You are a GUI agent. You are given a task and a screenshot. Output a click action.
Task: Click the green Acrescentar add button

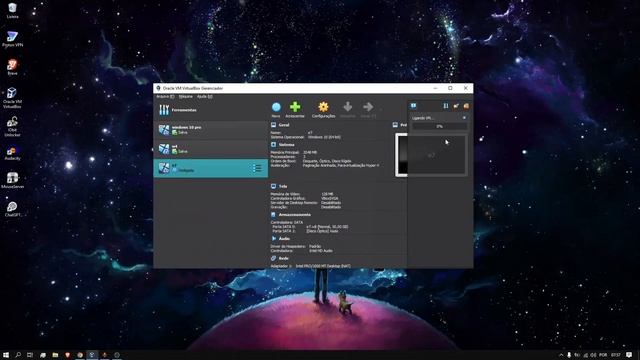point(295,110)
